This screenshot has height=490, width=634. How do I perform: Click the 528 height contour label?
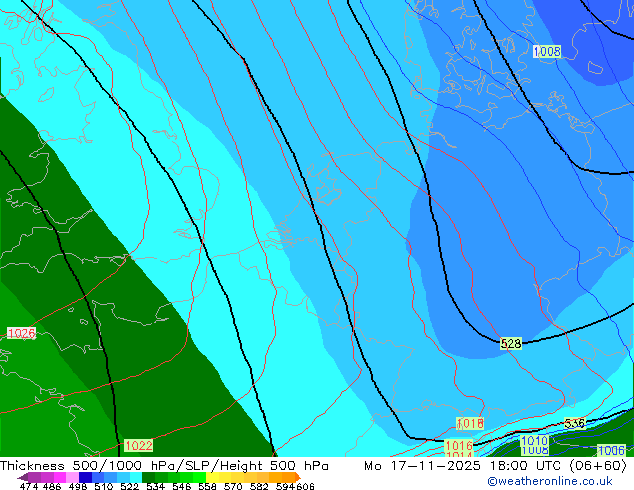pyautogui.click(x=511, y=344)
